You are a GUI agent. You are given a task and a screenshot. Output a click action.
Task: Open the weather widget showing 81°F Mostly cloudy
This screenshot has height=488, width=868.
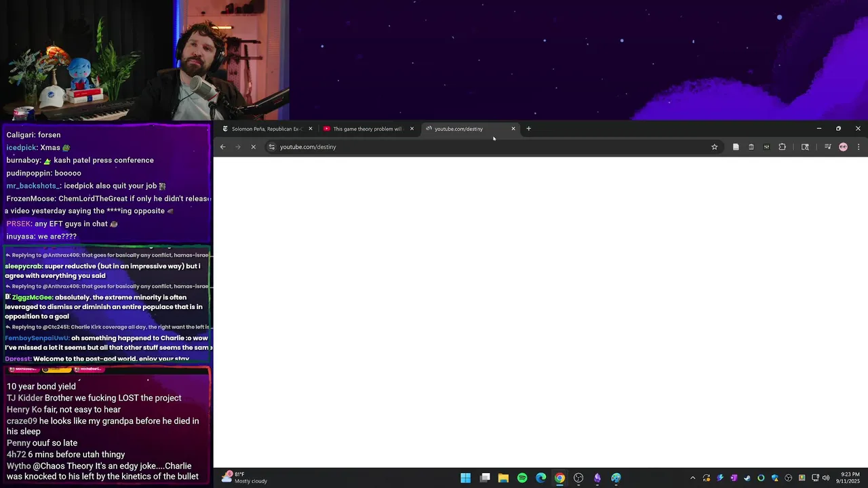245,478
